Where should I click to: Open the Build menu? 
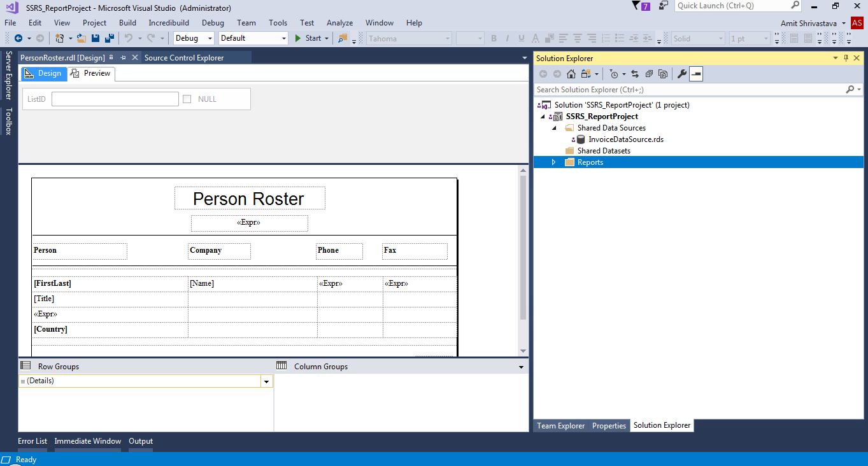click(127, 23)
